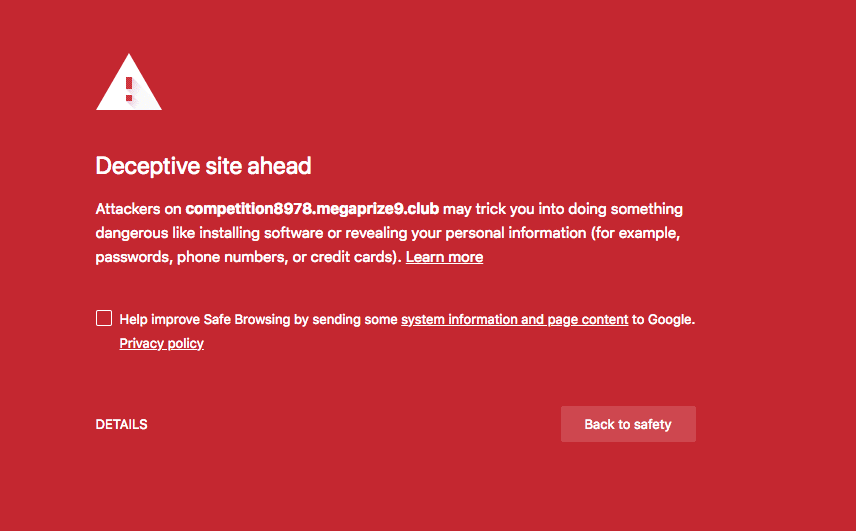Open "system information and page content" link
Viewport: 856px width, 531px height.
click(x=515, y=319)
